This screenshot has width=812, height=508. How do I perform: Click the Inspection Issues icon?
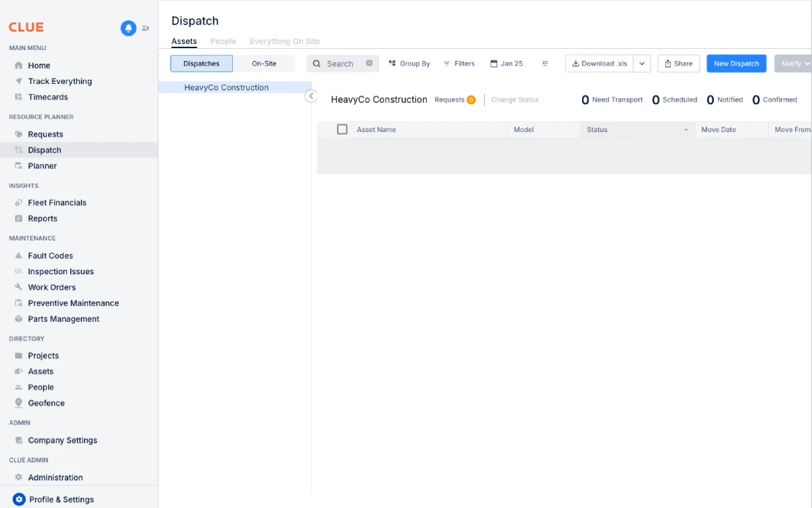click(19, 272)
